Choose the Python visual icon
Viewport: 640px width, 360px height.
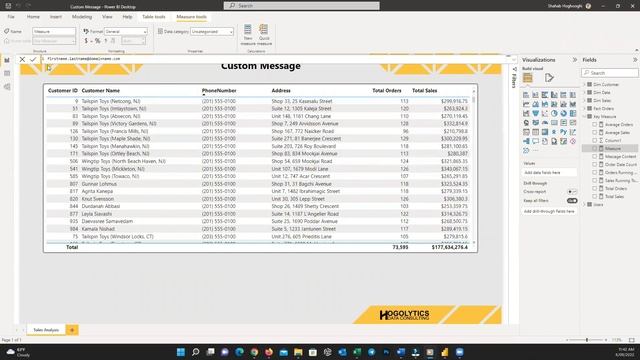pyautogui.click(x=564, y=132)
